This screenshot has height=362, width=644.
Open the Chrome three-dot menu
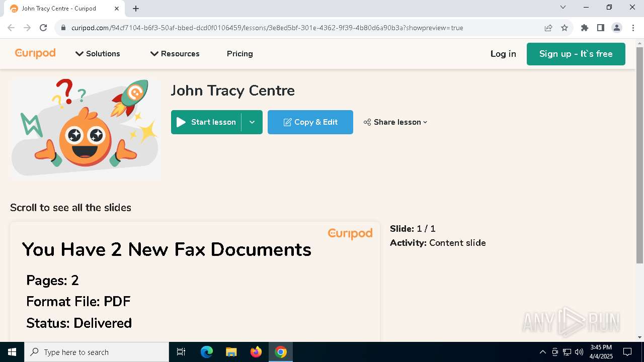[x=633, y=28]
